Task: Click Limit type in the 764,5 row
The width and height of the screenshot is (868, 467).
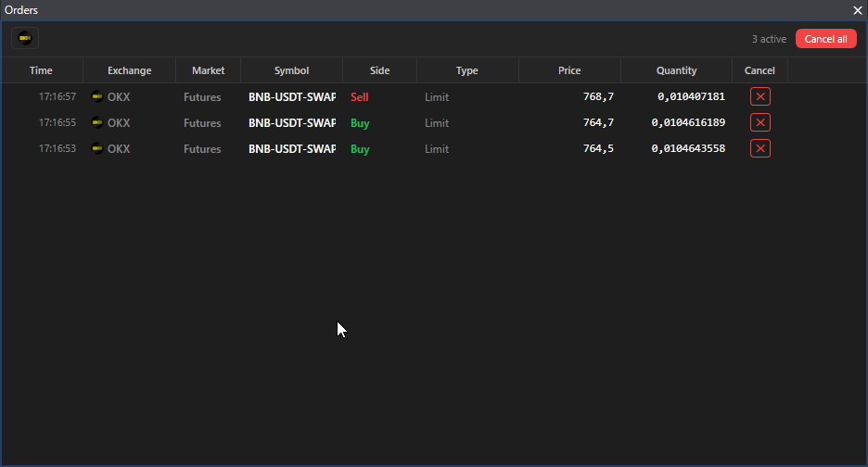Action: click(437, 149)
